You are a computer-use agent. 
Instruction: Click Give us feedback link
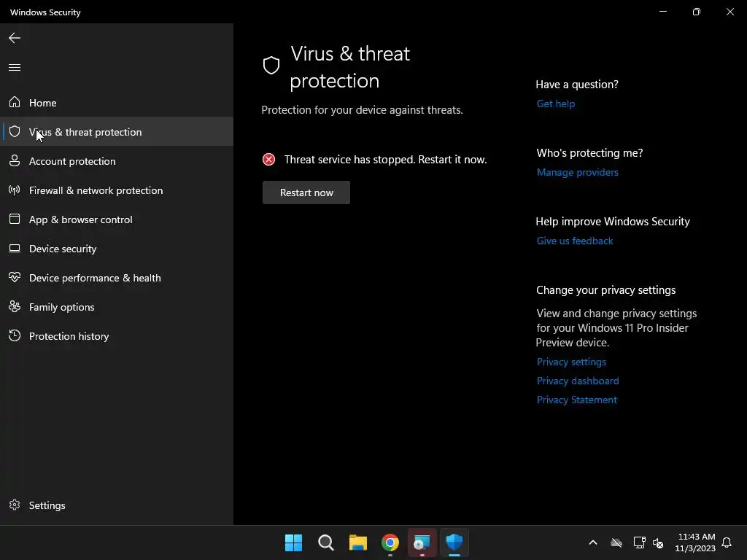[x=575, y=241]
